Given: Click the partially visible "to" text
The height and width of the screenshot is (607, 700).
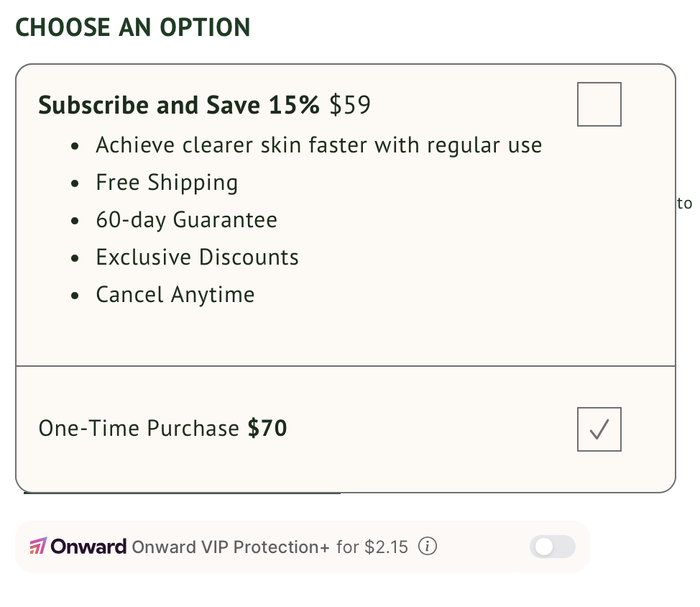Looking at the screenshot, I should 684,204.
